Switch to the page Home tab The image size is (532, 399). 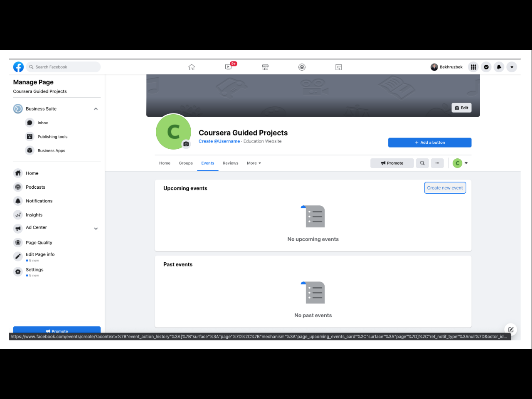click(165, 163)
